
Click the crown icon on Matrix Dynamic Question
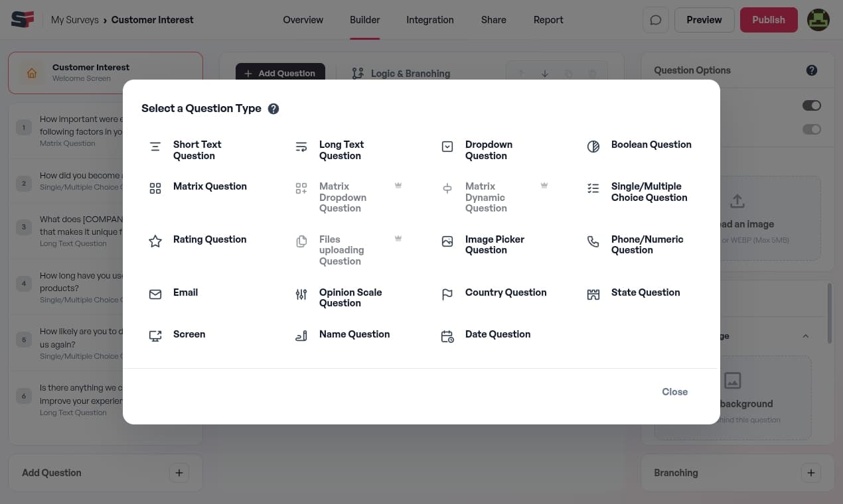tap(544, 186)
